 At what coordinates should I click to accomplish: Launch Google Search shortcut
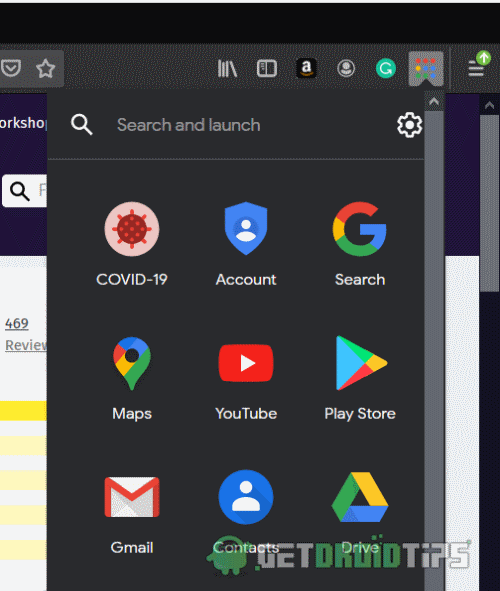click(360, 244)
